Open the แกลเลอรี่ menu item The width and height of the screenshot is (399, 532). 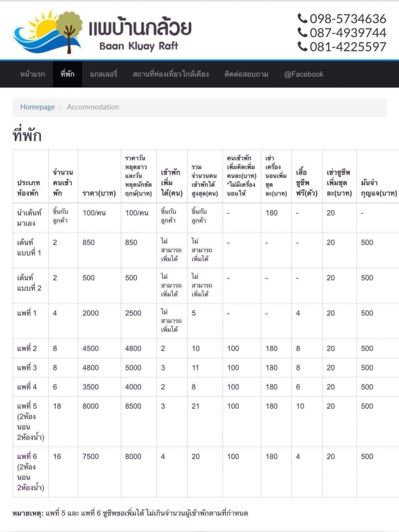(x=103, y=74)
